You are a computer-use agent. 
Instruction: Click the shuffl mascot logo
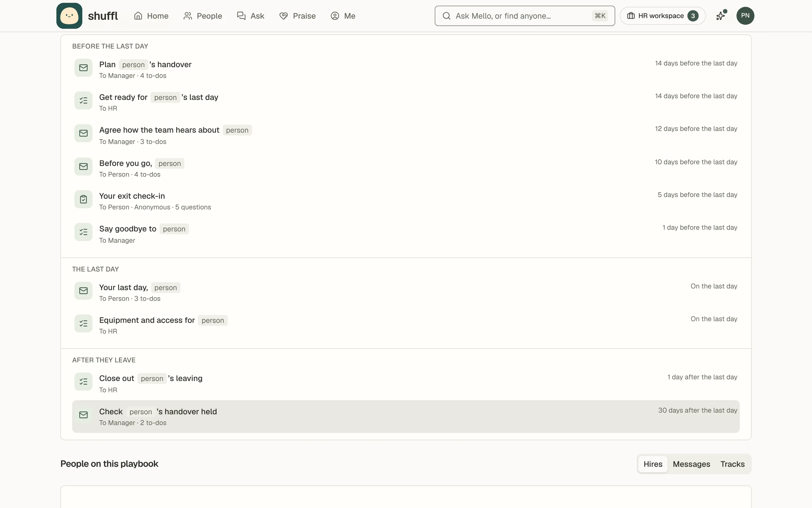coord(69,16)
